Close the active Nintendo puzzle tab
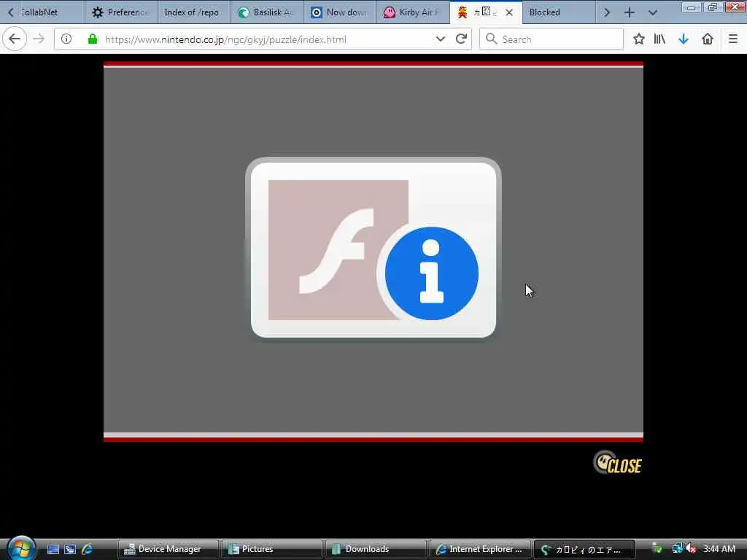The height and width of the screenshot is (560, 747). pyautogui.click(x=509, y=12)
